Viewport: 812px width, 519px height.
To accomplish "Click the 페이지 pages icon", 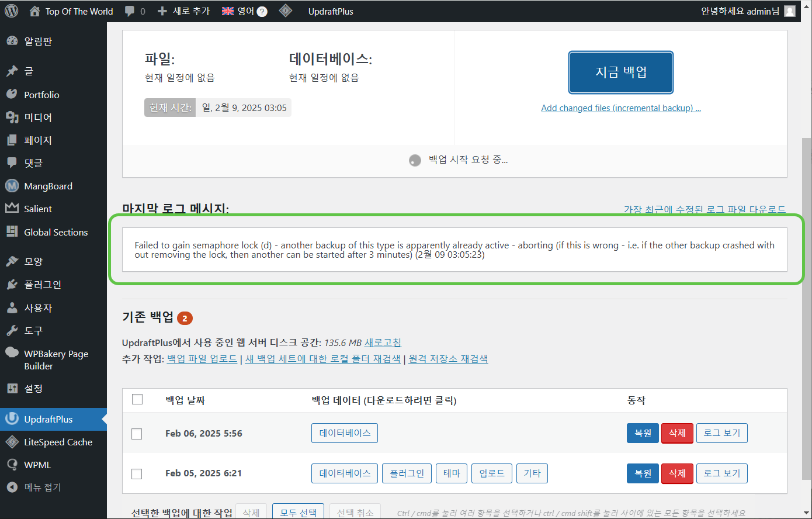I will point(12,140).
